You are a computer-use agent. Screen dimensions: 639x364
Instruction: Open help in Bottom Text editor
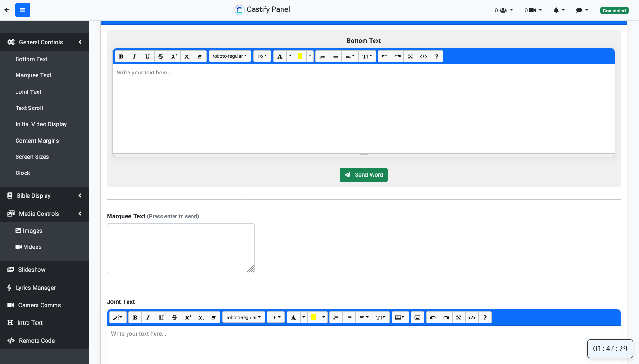(437, 56)
